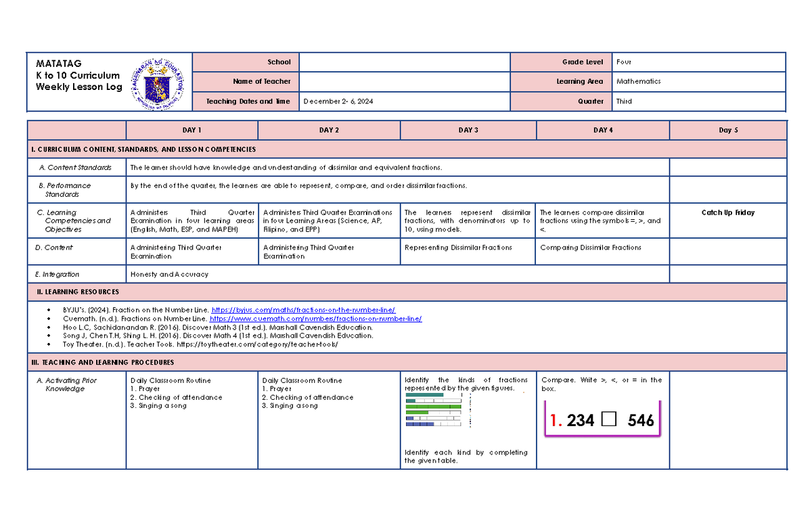Select the grade value Four
812x531 pixels.
(x=623, y=62)
